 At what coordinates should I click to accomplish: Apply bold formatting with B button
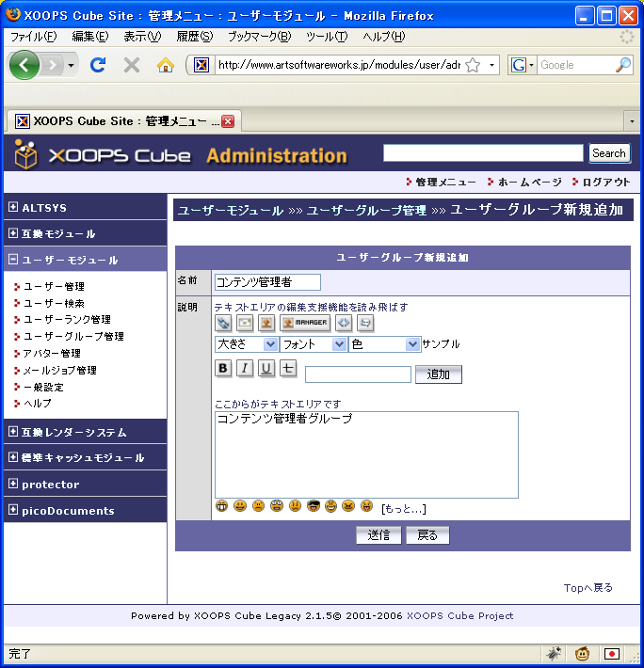coord(223,368)
